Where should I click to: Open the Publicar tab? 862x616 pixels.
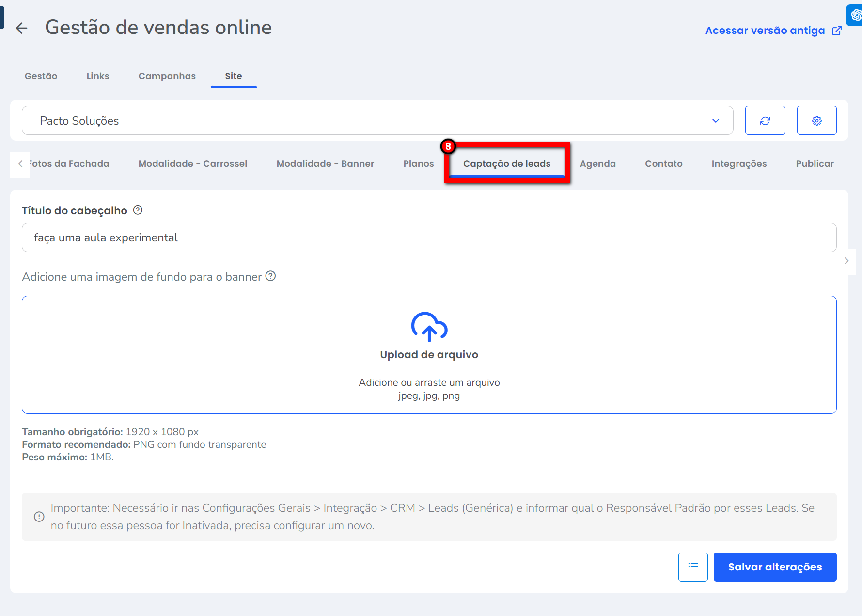click(x=815, y=164)
